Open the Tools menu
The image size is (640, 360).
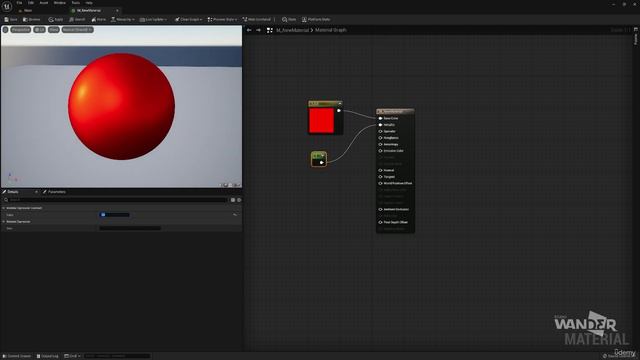tap(76, 3)
